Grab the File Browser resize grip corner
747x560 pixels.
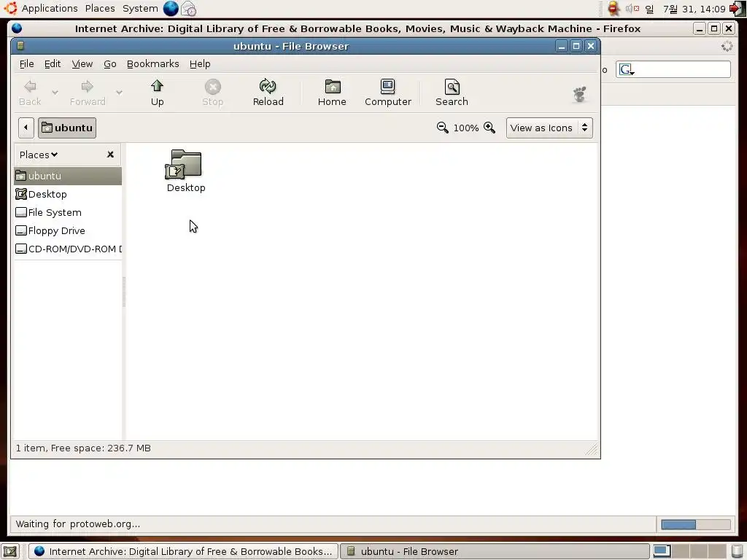[591, 449]
